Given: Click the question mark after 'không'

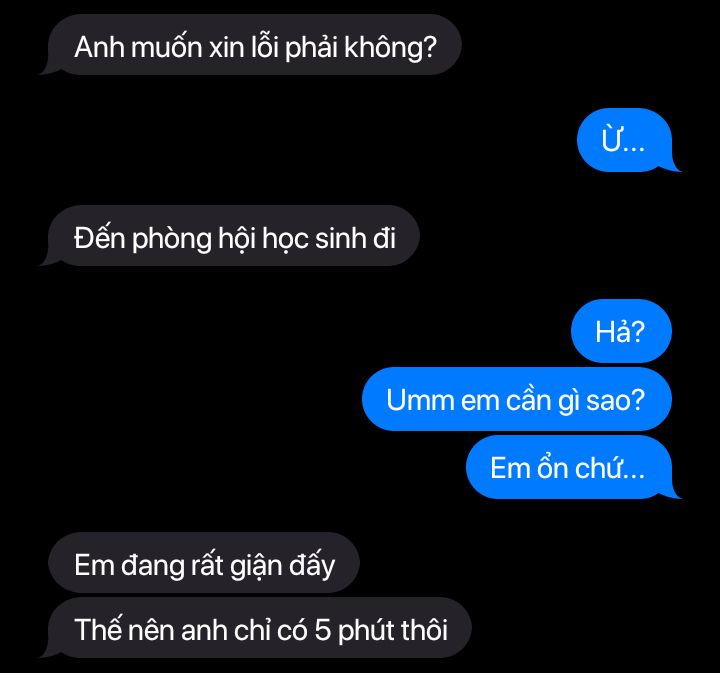Looking at the screenshot, I should click(428, 47).
